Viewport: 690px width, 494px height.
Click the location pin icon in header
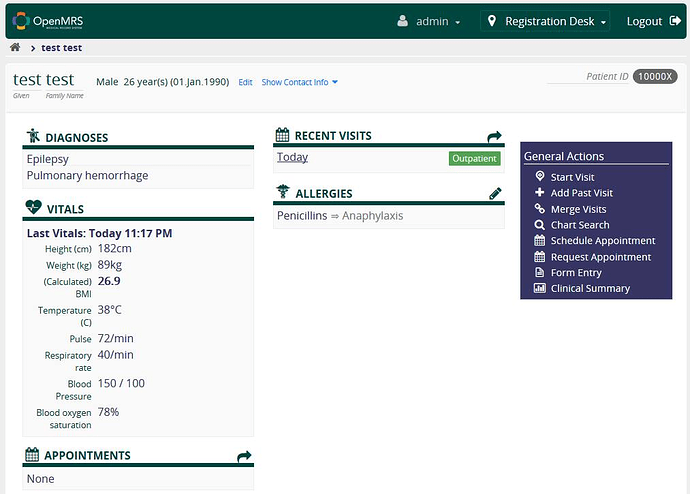[x=492, y=21]
